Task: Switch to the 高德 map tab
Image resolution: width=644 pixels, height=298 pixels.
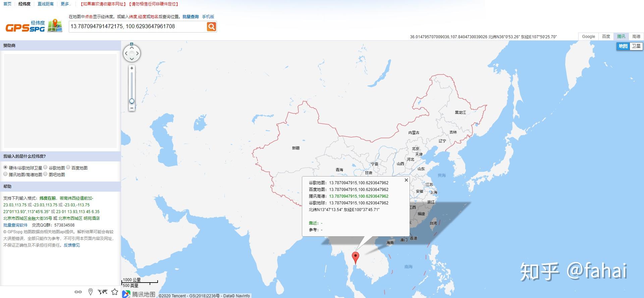Action: (636, 37)
